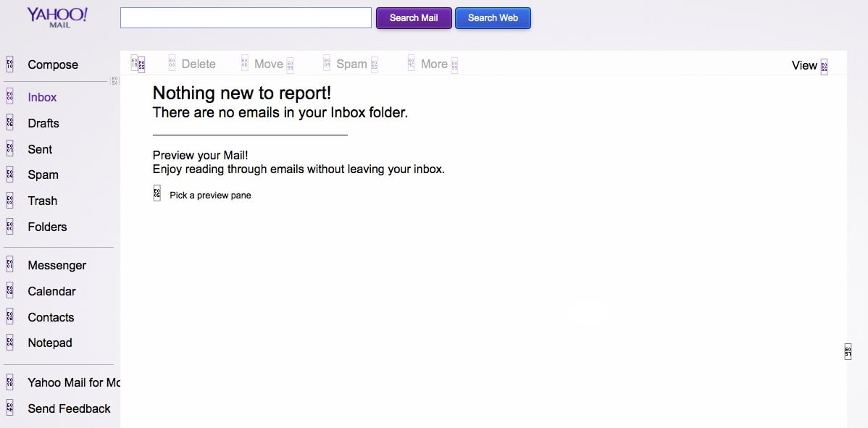Click the Spam icon in the toolbar
The image size is (868, 428).
pyautogui.click(x=327, y=63)
